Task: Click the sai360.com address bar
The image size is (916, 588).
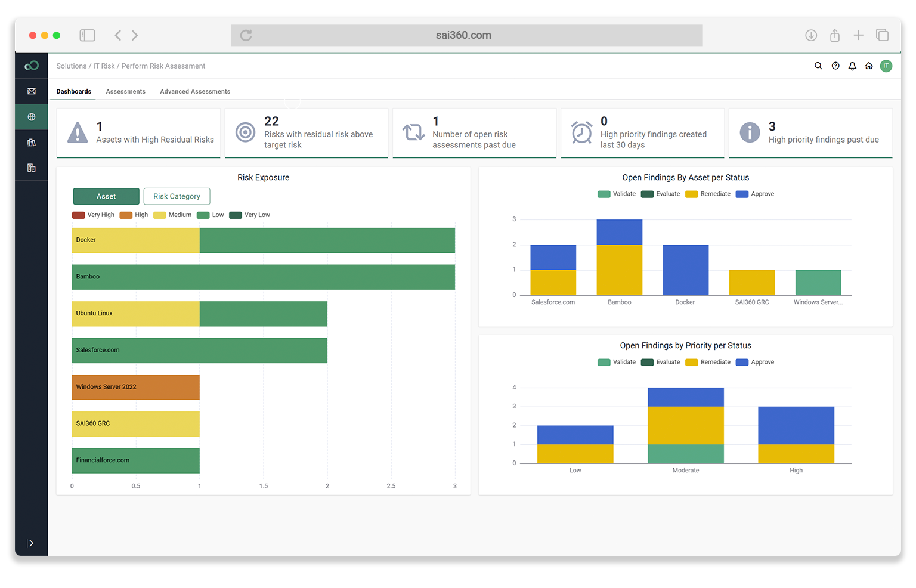Action: point(466,35)
